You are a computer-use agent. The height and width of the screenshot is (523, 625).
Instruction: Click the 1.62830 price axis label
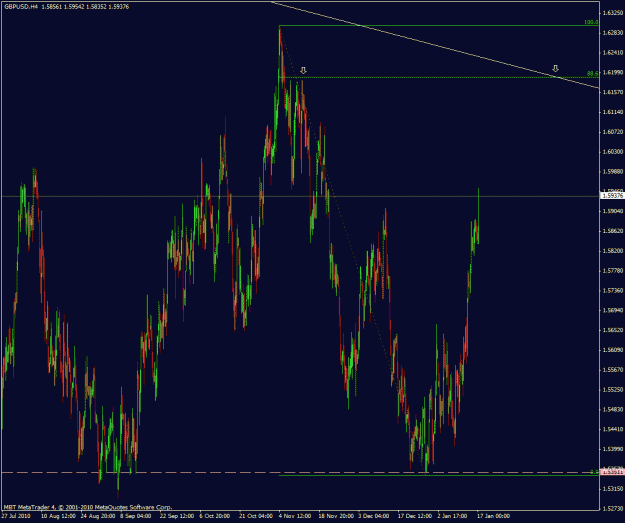coord(613,33)
